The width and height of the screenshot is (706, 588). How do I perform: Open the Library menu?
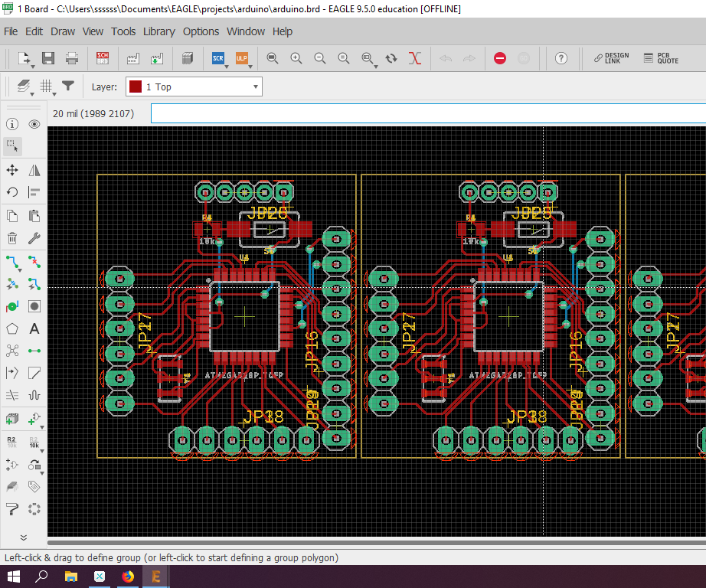[159, 31]
